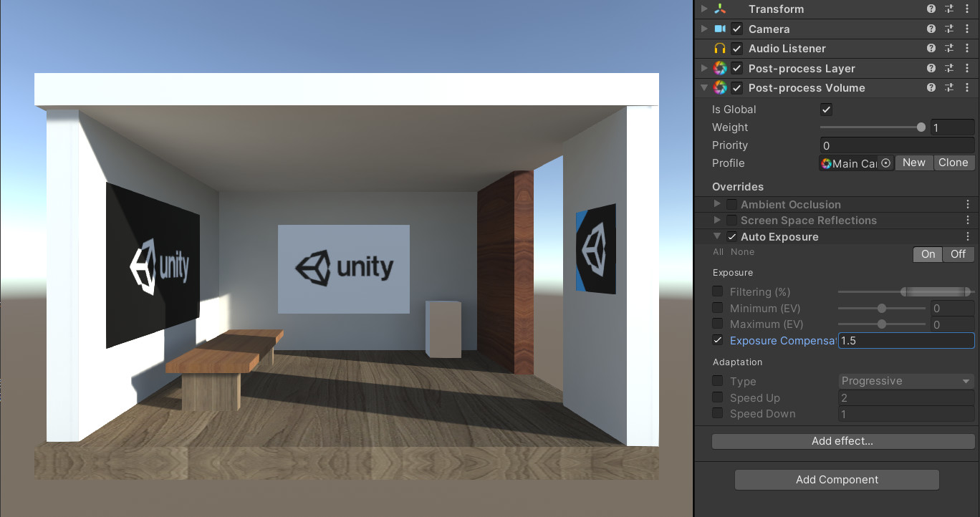
Task: Open help for Post-process Volume
Action: coord(931,88)
